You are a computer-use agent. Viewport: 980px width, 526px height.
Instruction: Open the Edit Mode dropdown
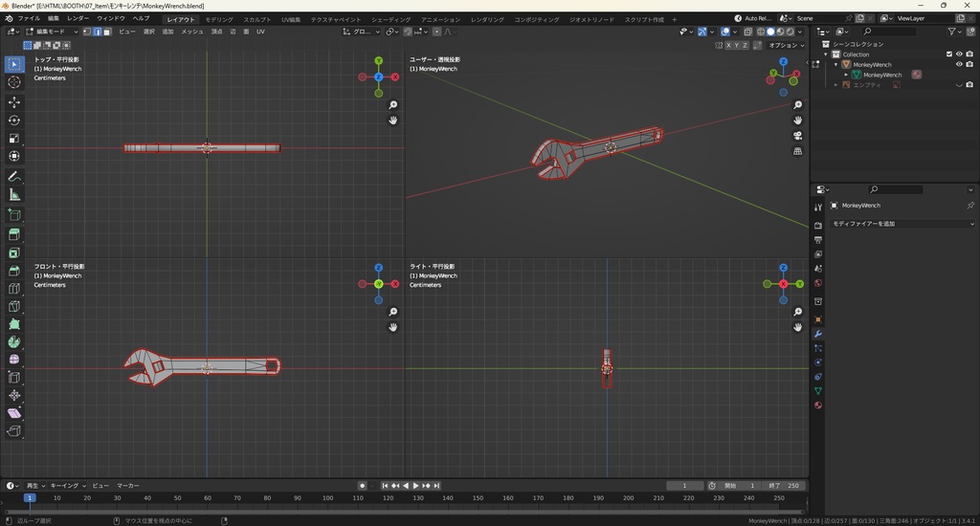(52, 32)
